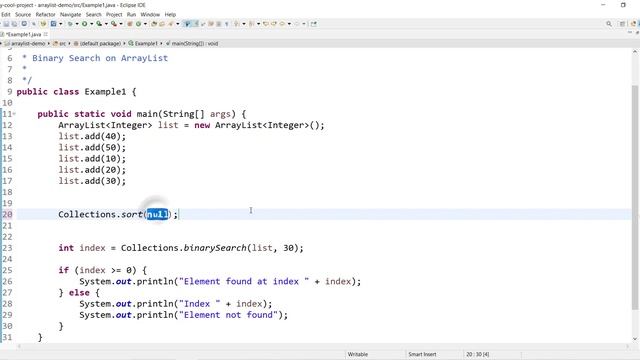
Task: Click on list.add(40); code line
Action: tap(92, 136)
